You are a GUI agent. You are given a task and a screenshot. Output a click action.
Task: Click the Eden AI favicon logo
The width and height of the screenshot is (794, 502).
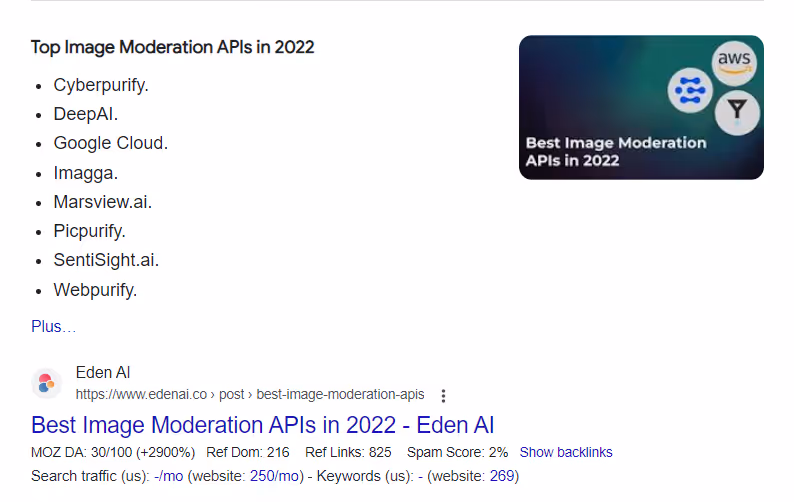(x=47, y=383)
